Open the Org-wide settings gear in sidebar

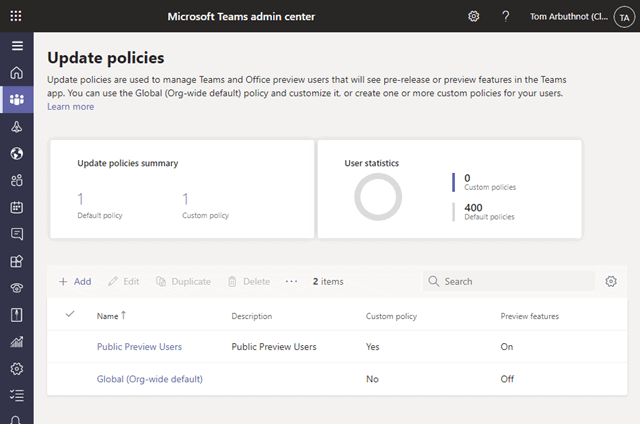click(17, 369)
